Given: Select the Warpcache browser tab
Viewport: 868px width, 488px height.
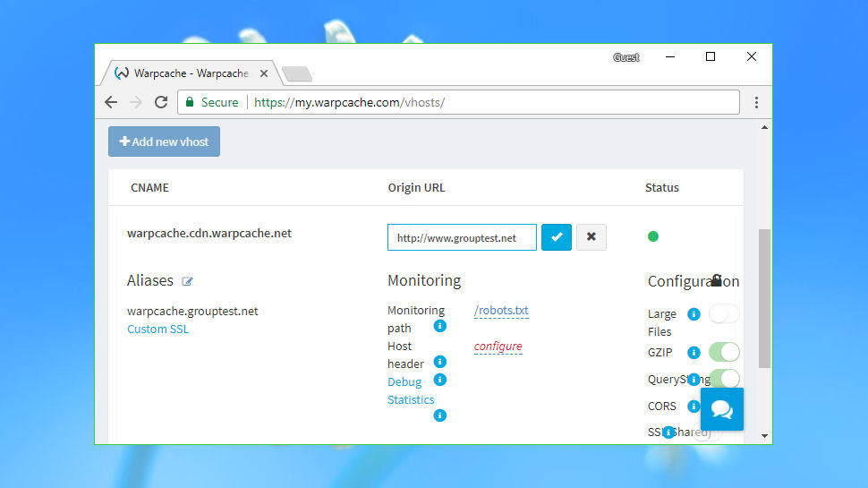Looking at the screenshot, I should click(191, 73).
